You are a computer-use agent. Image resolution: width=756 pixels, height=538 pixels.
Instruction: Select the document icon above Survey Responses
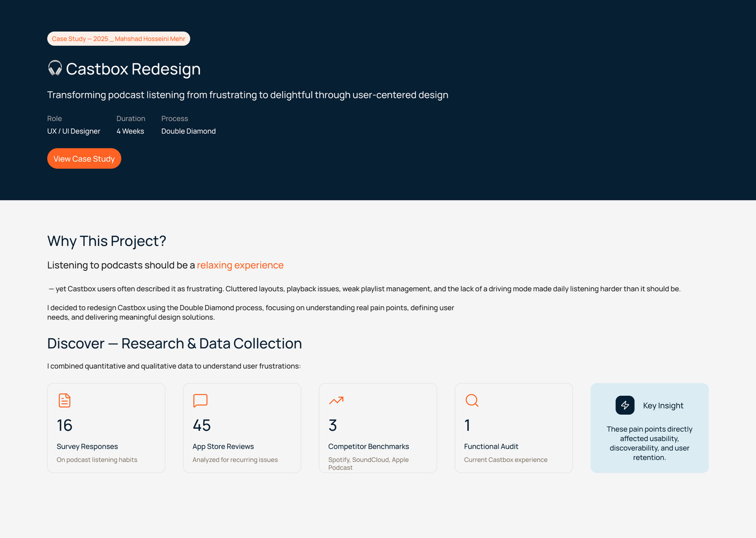click(64, 400)
